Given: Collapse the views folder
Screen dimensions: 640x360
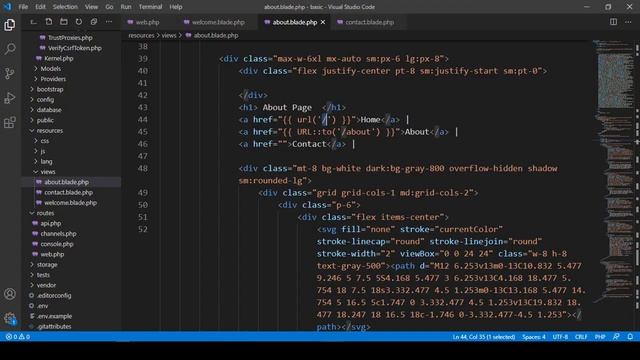Looking at the screenshot, I should tap(47, 172).
